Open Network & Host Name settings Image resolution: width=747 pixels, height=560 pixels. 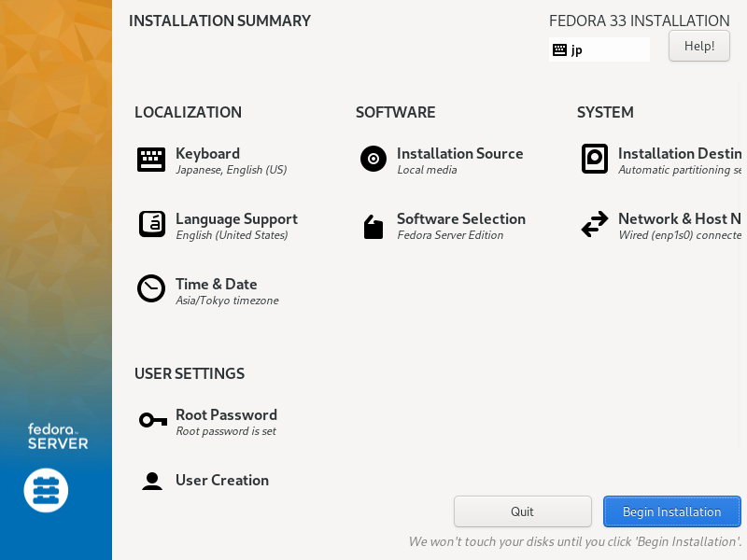click(680, 218)
